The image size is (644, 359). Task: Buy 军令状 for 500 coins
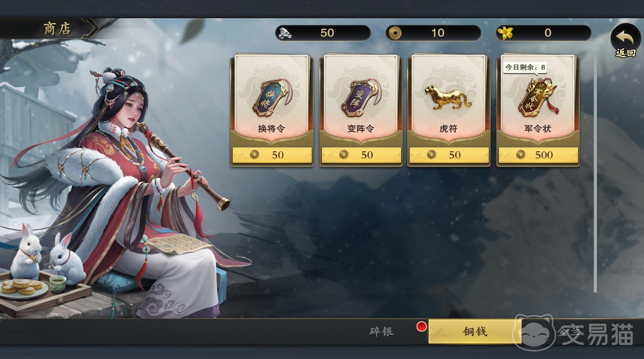coord(538,155)
